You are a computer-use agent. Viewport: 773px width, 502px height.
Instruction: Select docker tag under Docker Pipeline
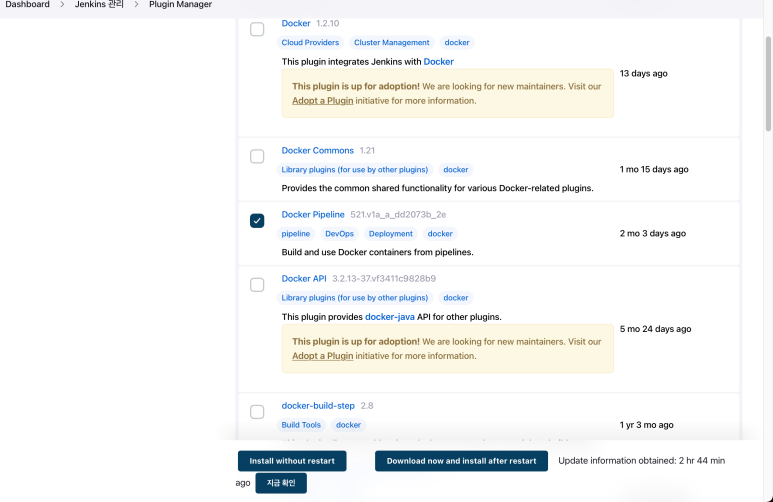(x=440, y=234)
